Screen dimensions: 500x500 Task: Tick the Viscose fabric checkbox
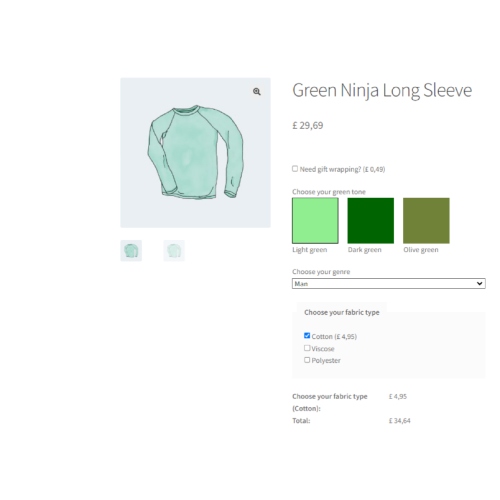pos(307,348)
